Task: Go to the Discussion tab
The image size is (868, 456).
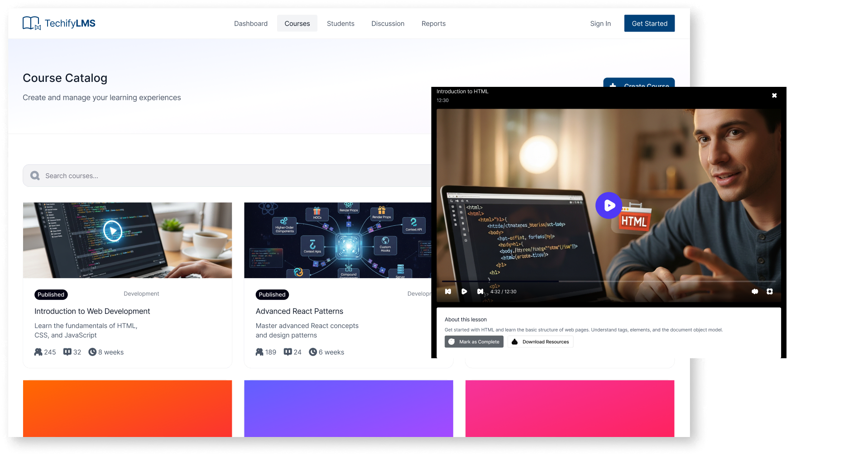Action: tap(388, 24)
